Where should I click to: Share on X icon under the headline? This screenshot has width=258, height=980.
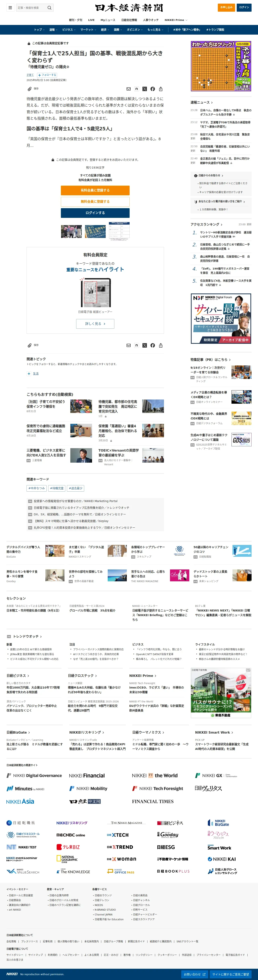click(x=144, y=89)
